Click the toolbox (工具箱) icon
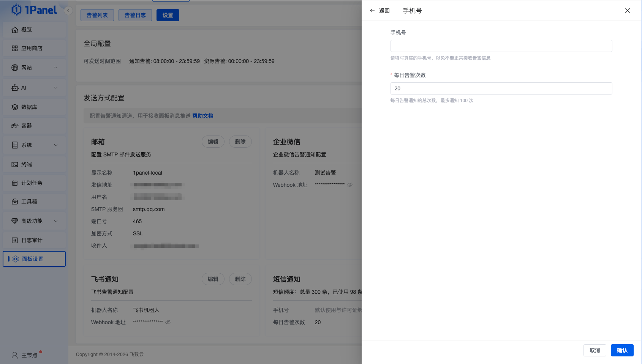 tap(15, 202)
